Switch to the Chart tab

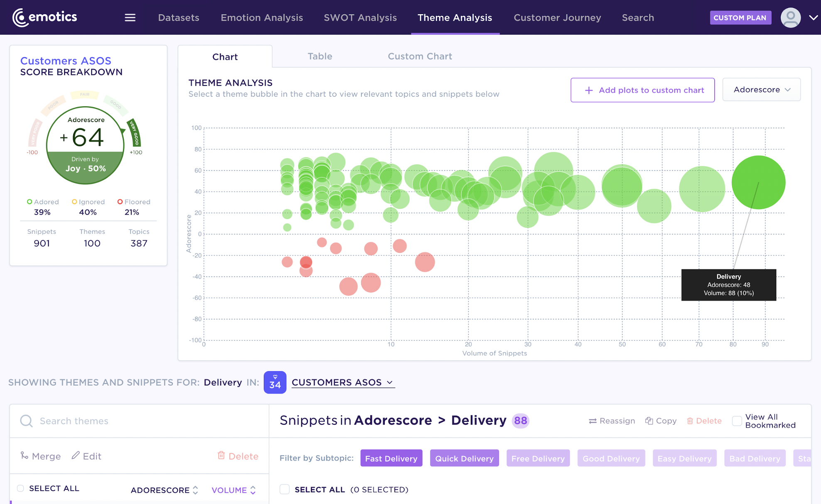coord(225,56)
